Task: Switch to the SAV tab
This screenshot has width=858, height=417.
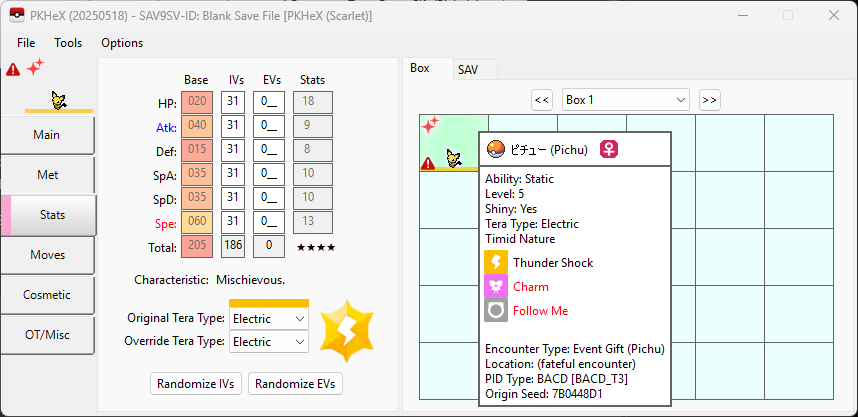Action: [468, 69]
